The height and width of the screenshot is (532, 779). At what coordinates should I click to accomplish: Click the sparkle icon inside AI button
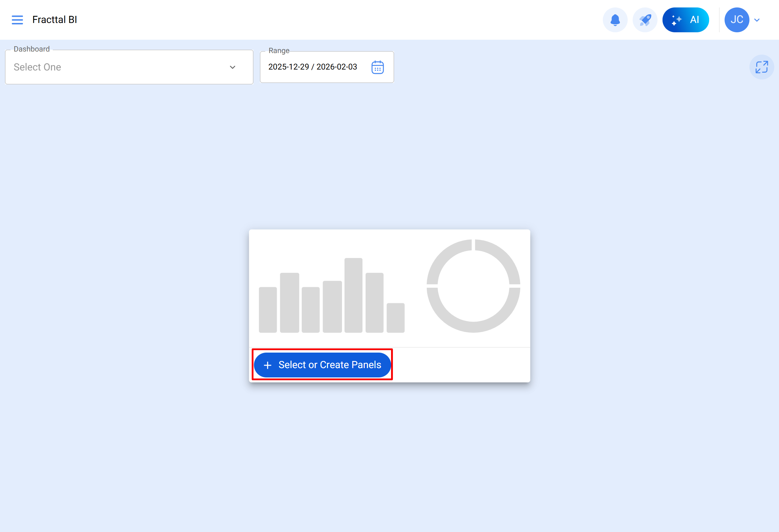coord(676,20)
